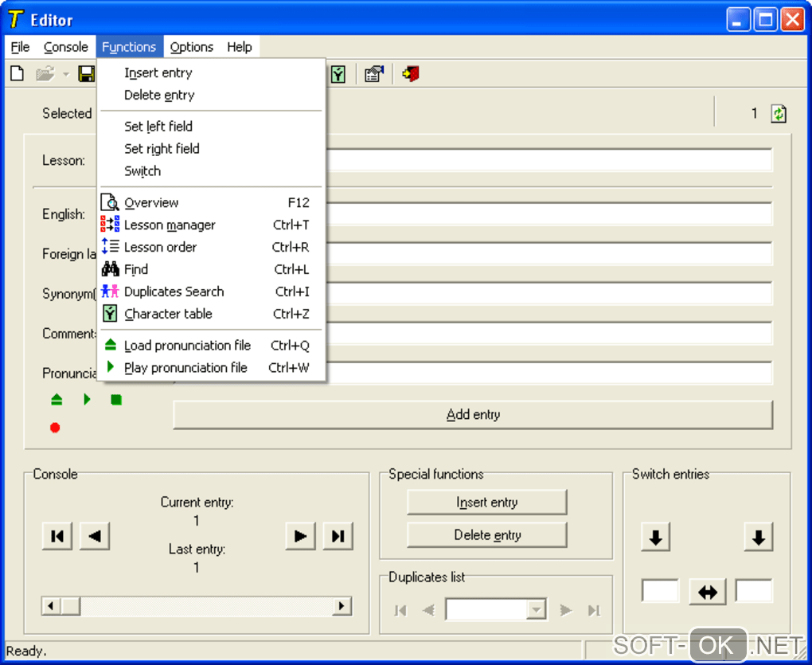Jump to the first entry in Console
Image resolution: width=812 pixels, height=665 pixels.
pos(57,536)
